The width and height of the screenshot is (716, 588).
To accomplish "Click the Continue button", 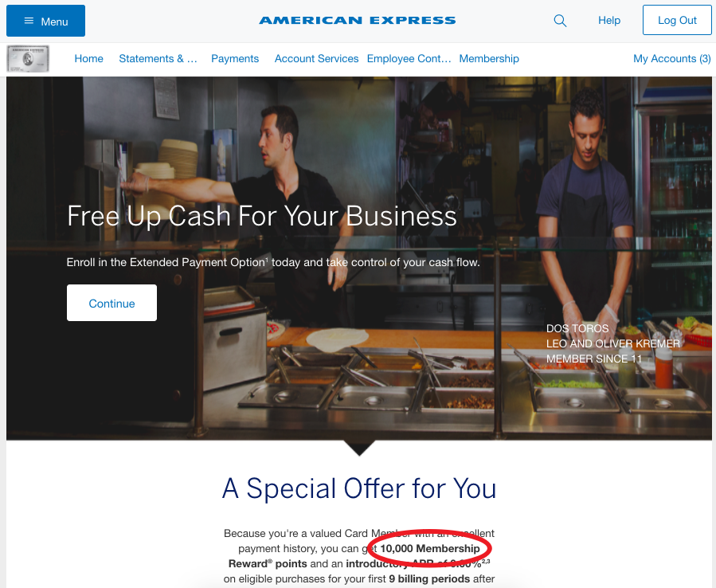I will [x=112, y=303].
